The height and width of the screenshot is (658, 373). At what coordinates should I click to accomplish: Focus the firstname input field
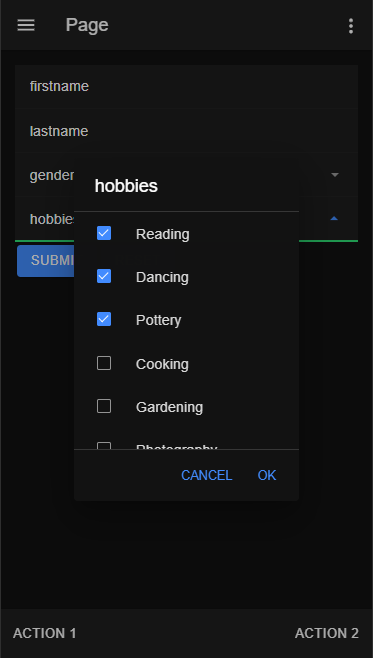186,86
